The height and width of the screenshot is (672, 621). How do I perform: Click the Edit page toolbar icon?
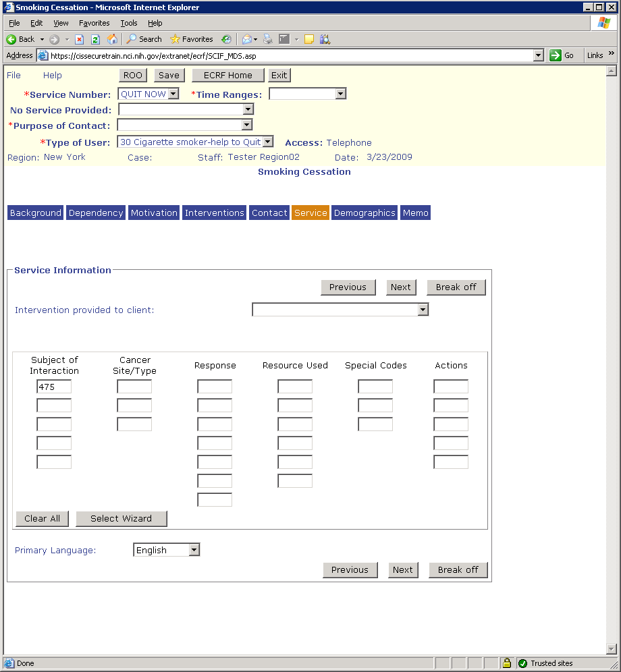point(284,39)
